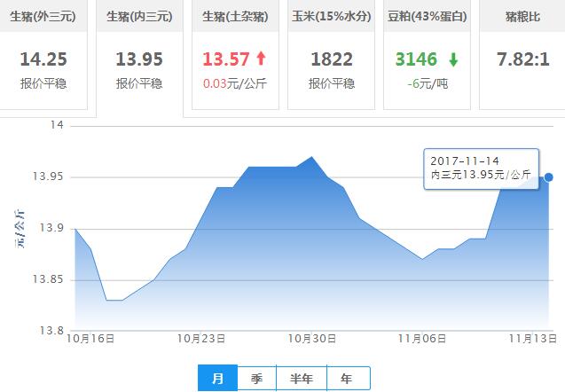Viewport: 565px width, 392px height.
Task: Click 报价平稳 under 14.25
Action: pyautogui.click(x=43, y=83)
